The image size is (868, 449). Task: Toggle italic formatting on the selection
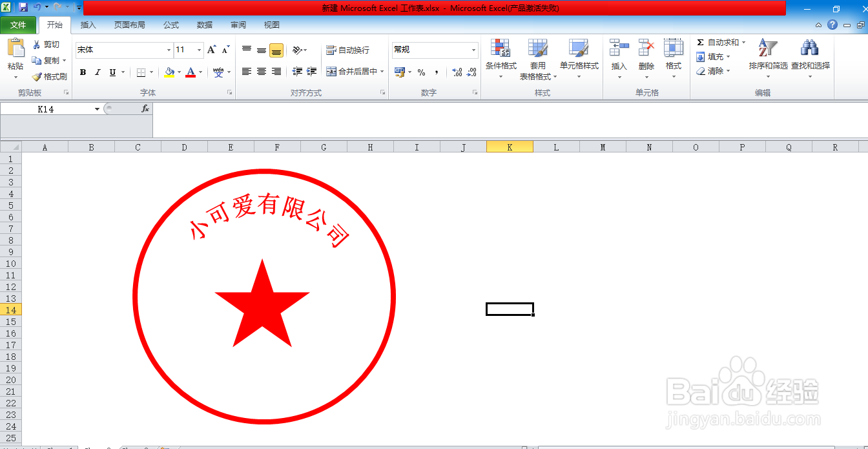click(x=97, y=72)
